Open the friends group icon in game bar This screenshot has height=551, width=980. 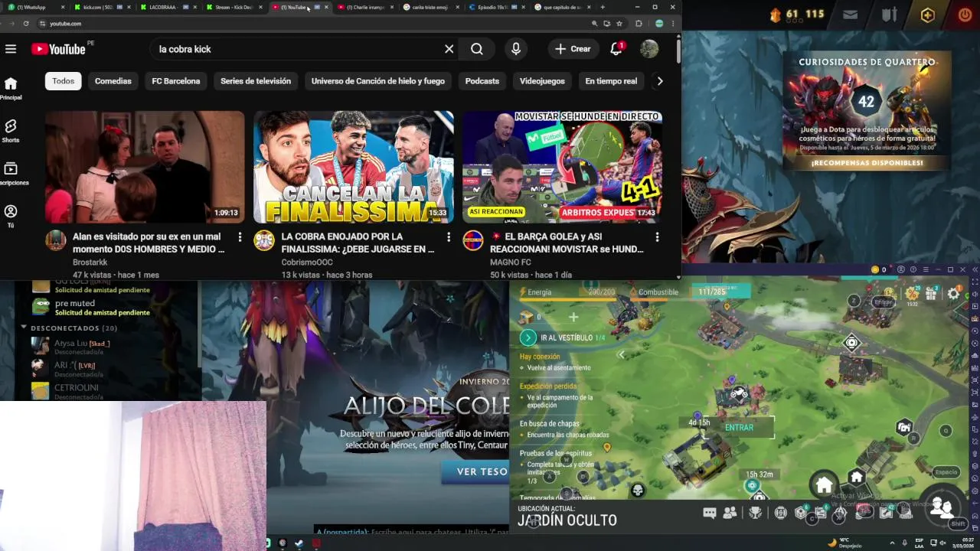(730, 513)
